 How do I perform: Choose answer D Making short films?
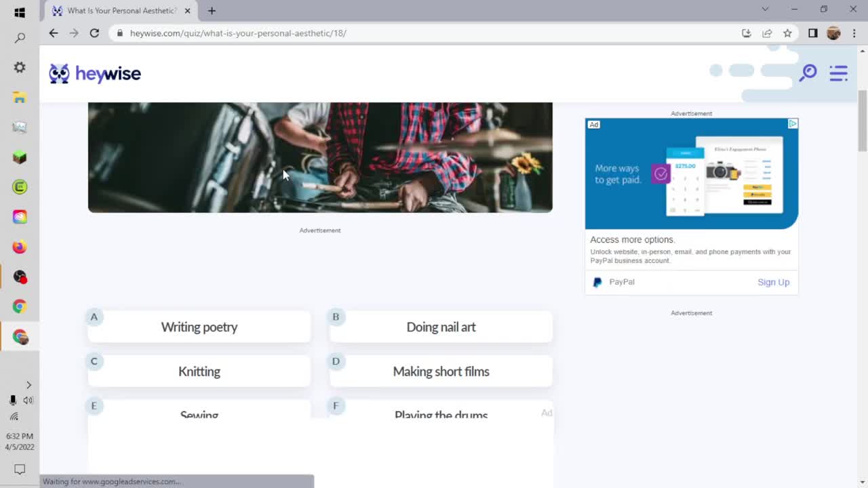tap(441, 371)
